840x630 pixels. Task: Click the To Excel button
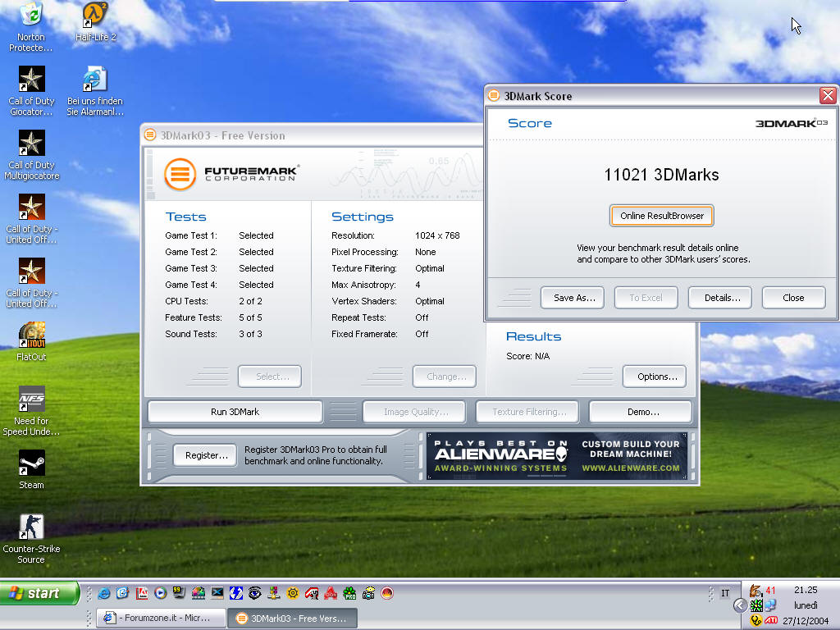(646, 298)
